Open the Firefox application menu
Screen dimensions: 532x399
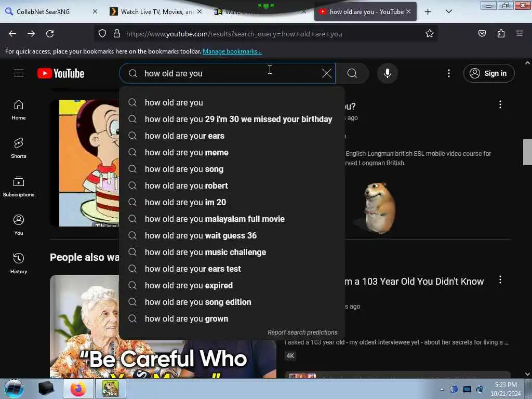coord(520,34)
